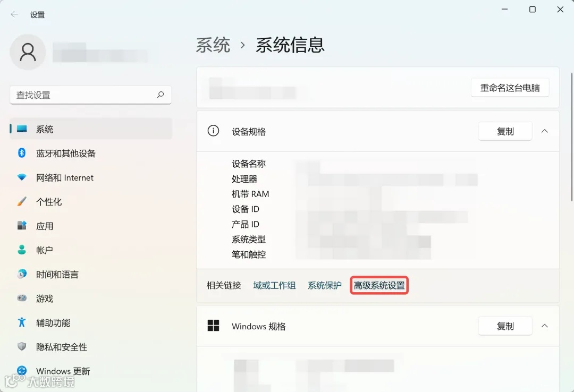574x392 pixels.
Task: Select the personalization paintbrush icon
Action: (x=22, y=201)
